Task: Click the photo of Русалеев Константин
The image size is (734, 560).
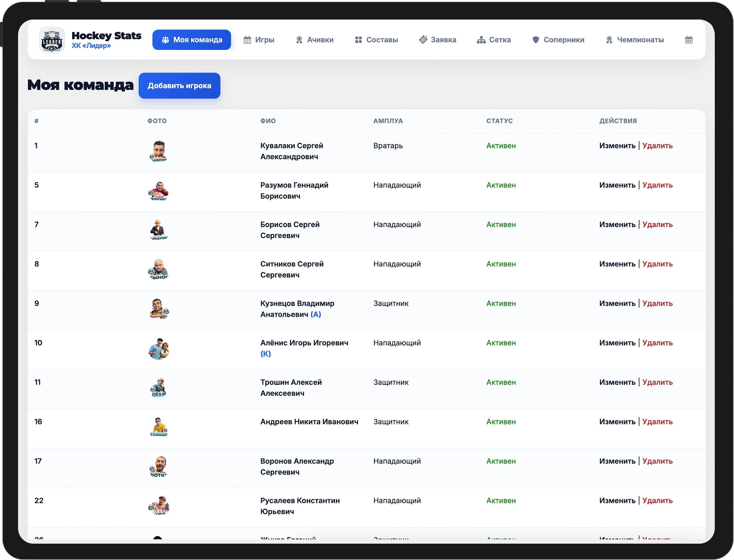Action: [158, 506]
